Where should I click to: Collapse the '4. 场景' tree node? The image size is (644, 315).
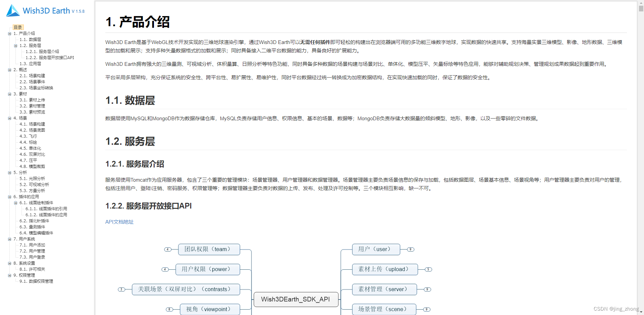click(10, 118)
